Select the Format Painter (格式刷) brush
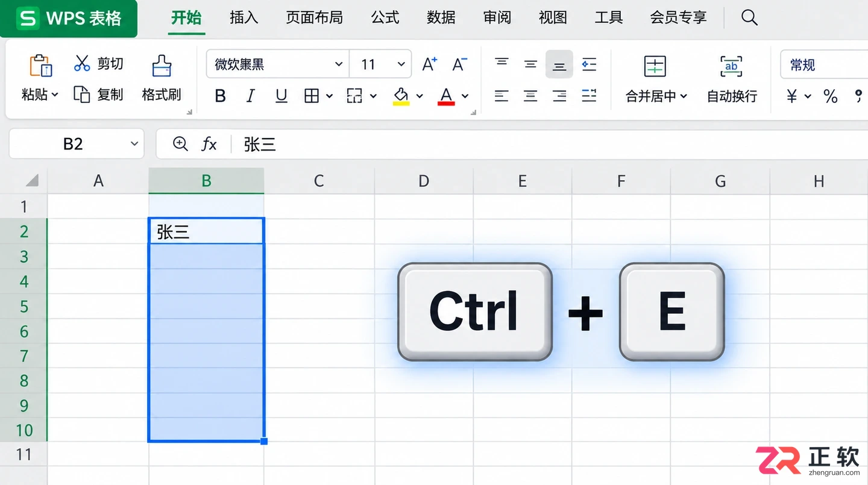The width and height of the screenshot is (868, 485). point(162,66)
